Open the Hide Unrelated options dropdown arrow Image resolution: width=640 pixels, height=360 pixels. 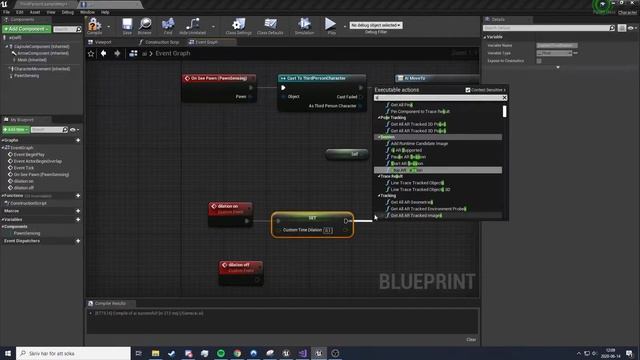[213, 27]
